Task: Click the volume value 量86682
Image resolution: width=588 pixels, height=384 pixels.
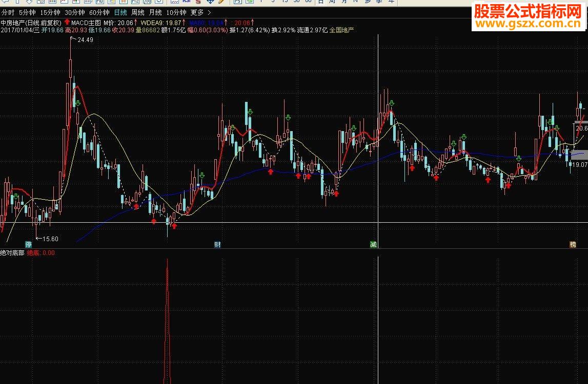Action: [148, 30]
